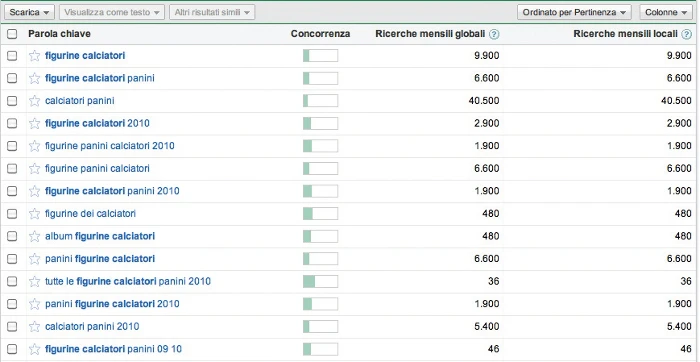The image size is (700, 362).
Task: Star the 'figurine dei calciatori' keyword
Action: click(x=34, y=214)
